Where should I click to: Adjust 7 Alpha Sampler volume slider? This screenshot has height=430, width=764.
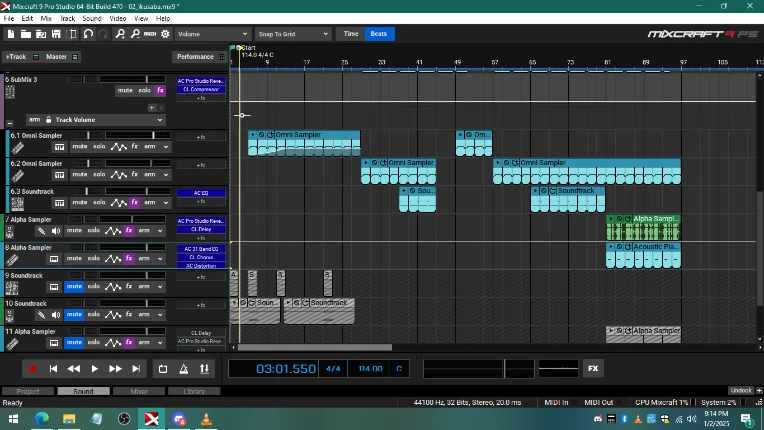point(132,219)
